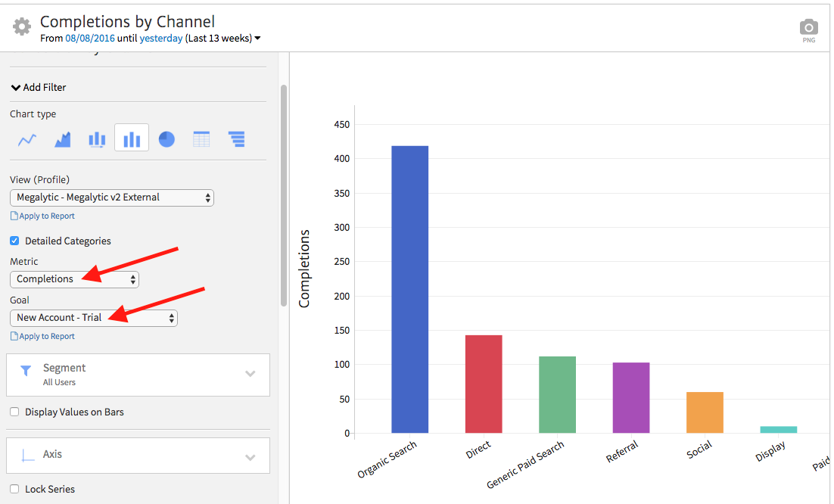The image size is (834, 504).
Task: Click the 08/08/2016 start date link
Action: pos(89,39)
